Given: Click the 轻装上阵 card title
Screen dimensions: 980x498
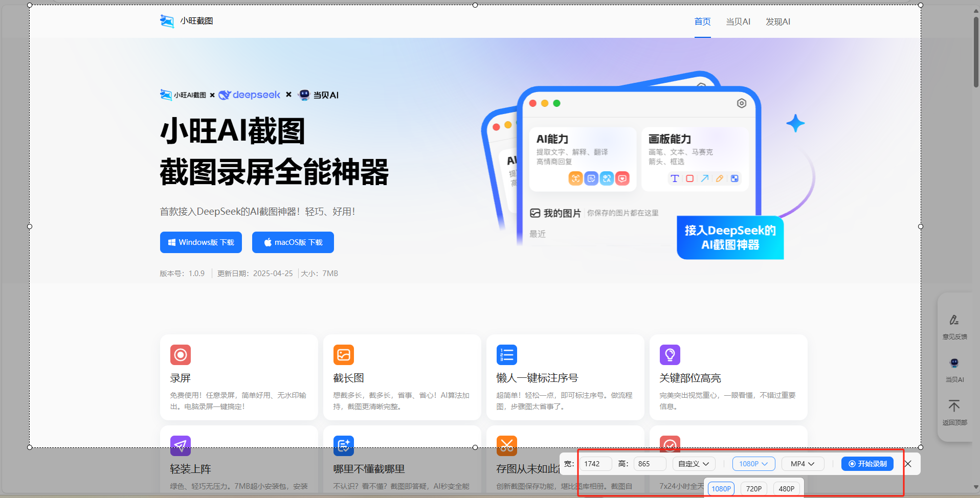Looking at the screenshot, I should (x=191, y=469).
